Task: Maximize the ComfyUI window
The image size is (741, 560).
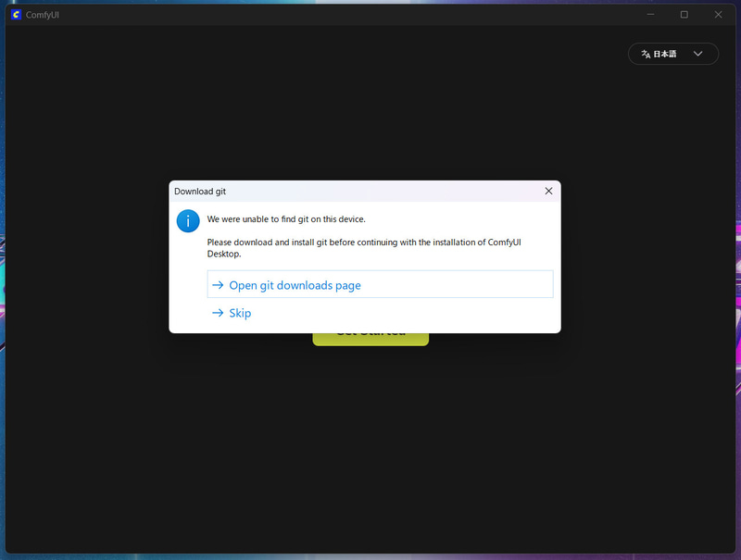Action: pyautogui.click(x=684, y=14)
